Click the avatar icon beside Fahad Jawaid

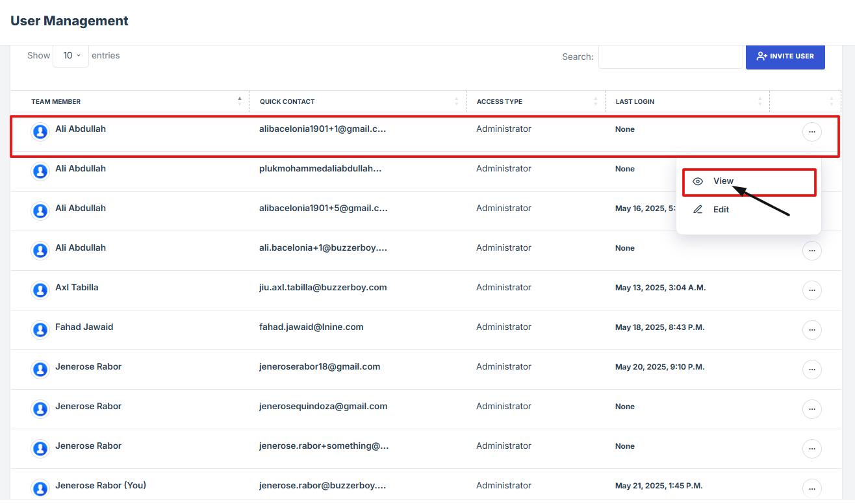point(40,330)
